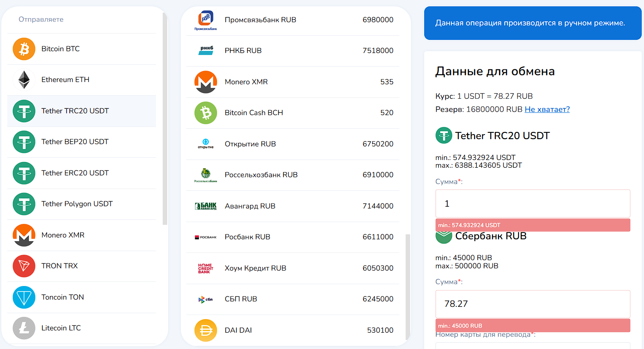Image resolution: width=644 pixels, height=349 pixels.
Task: Click reserve value 6980000
Action: pyautogui.click(x=378, y=20)
